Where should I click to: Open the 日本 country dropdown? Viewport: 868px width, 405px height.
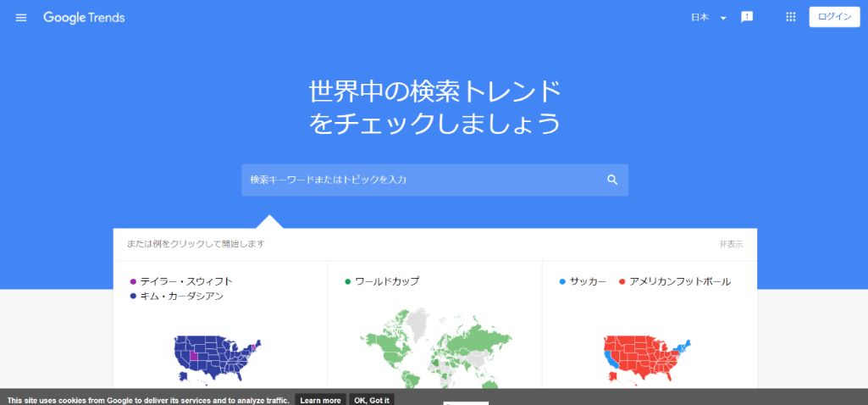(x=709, y=18)
